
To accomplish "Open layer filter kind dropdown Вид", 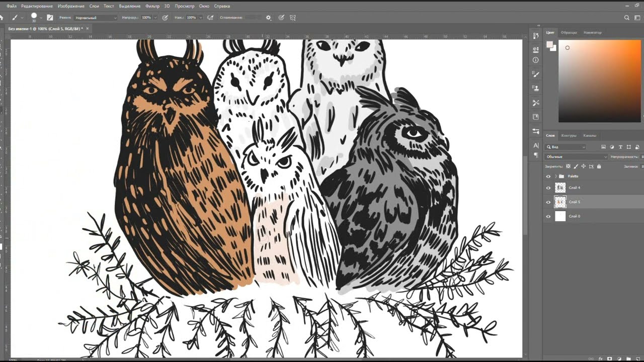I will (566, 147).
